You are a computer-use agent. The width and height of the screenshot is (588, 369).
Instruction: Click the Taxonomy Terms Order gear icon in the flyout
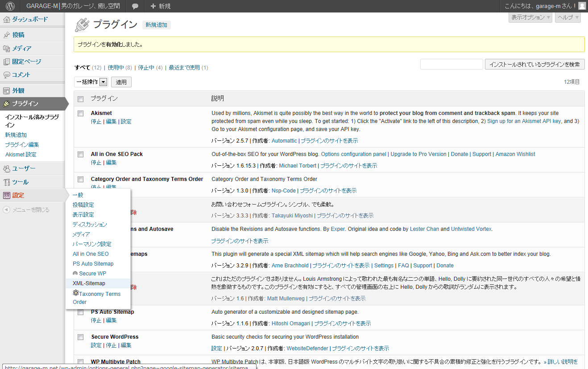[x=76, y=293]
